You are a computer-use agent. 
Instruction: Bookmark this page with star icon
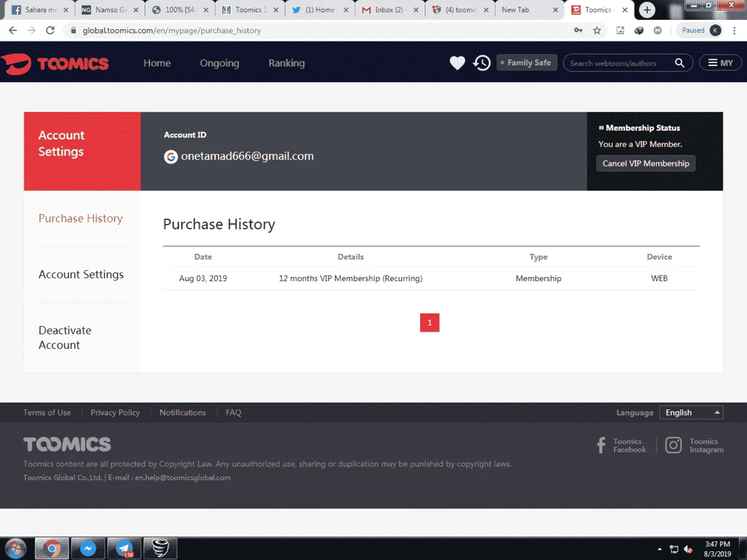pyautogui.click(x=597, y=30)
